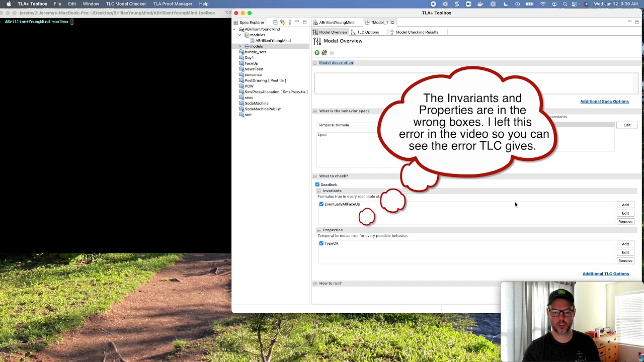Open the Apple menu
Image resolution: width=644 pixels, height=362 pixels.
click(9, 4)
